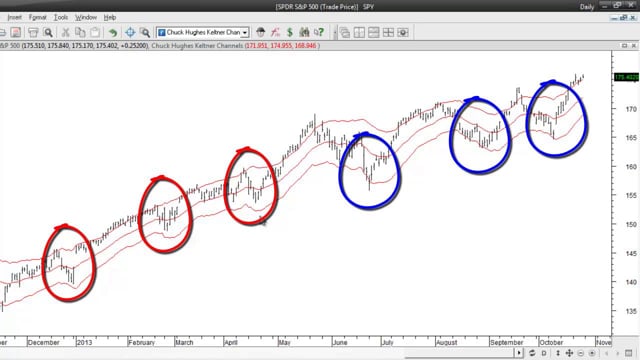This screenshot has height=360, width=640.
Task: Cascade windows with overlapping windows icon
Action: click(345, 33)
